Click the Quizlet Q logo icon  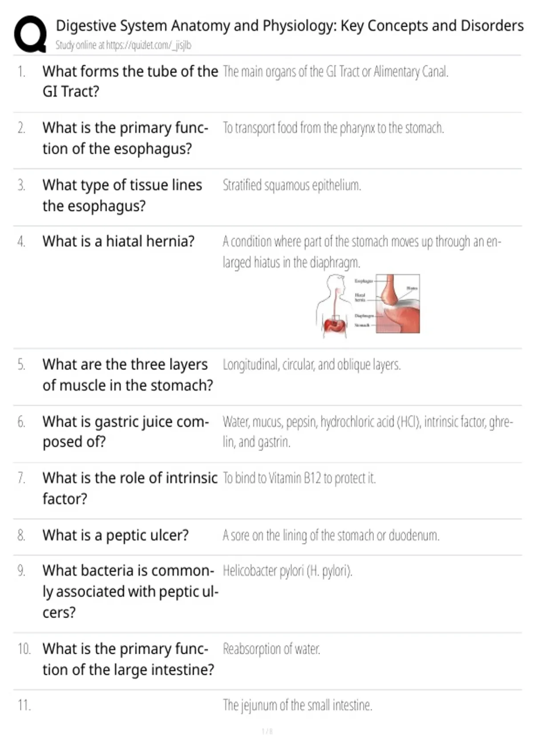[x=30, y=34]
